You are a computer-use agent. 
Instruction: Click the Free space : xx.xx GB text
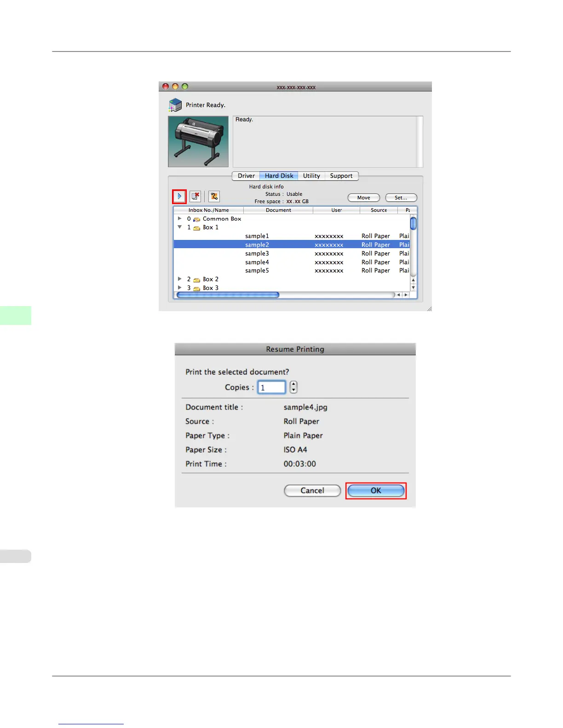tap(281, 202)
